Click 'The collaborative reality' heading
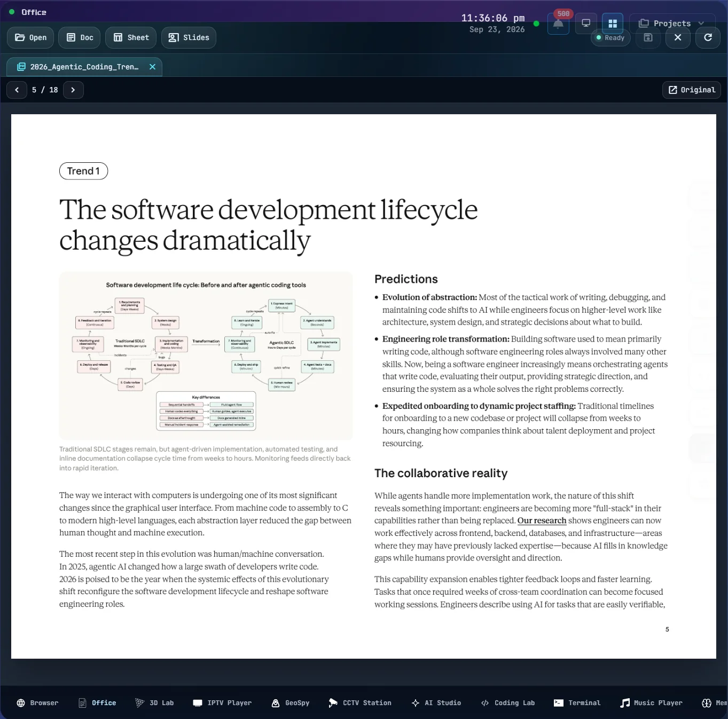The image size is (728, 719). (x=441, y=473)
